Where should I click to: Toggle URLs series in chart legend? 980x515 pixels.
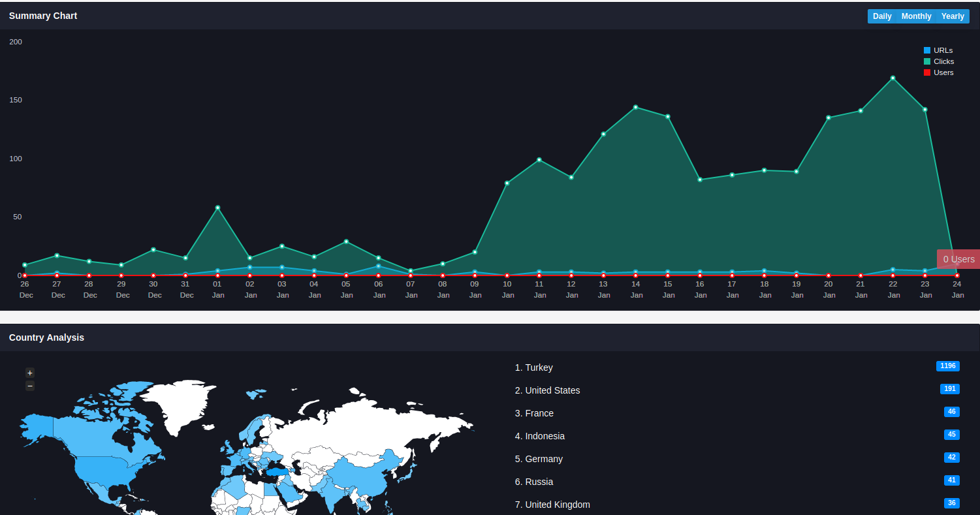[943, 50]
